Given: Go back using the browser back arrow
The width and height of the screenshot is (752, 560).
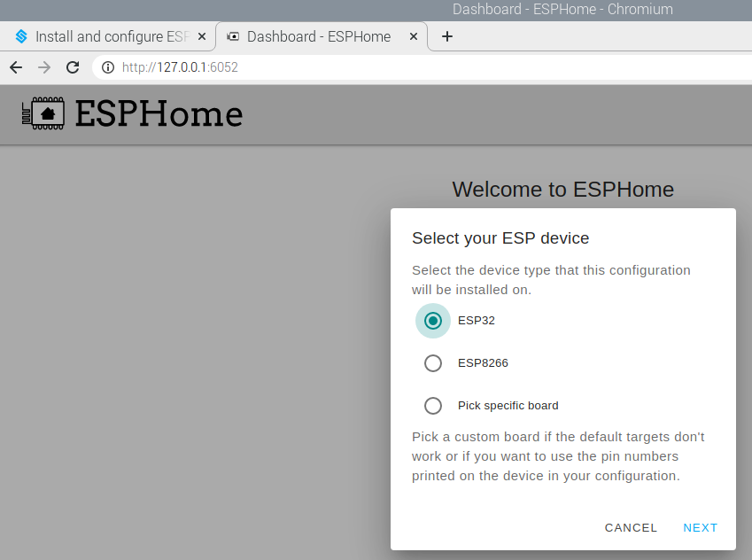Looking at the screenshot, I should [16, 67].
